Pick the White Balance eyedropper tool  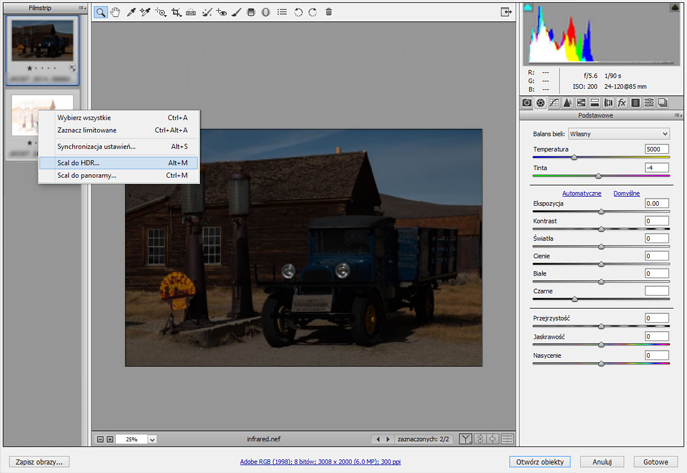click(x=131, y=13)
